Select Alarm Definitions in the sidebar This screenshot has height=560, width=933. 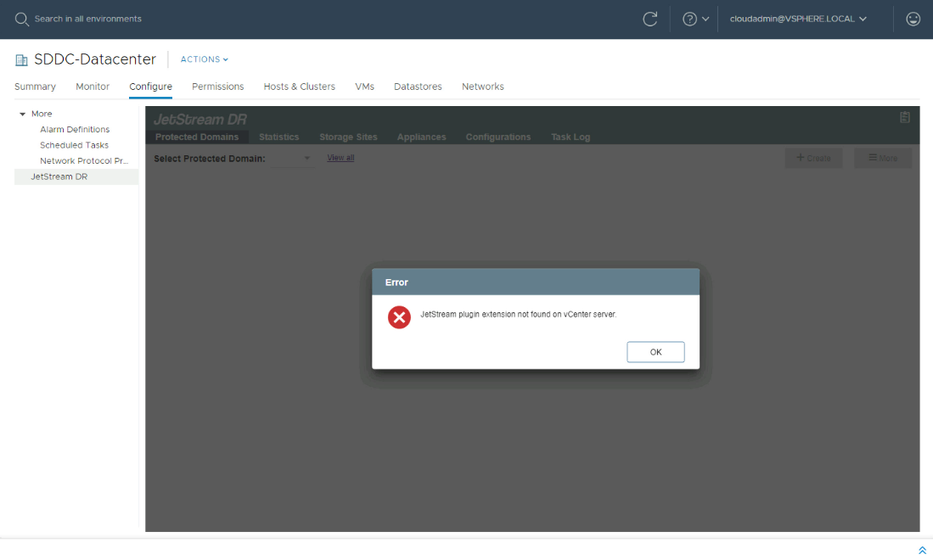coord(75,130)
